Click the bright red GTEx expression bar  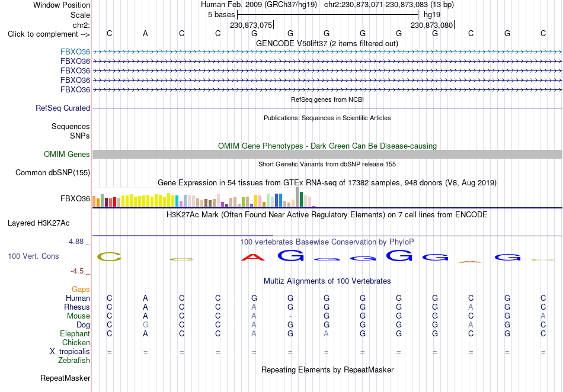(x=114, y=202)
